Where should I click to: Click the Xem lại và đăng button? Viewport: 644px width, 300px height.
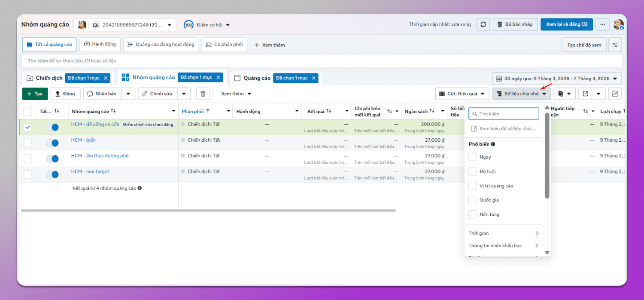coord(566,24)
